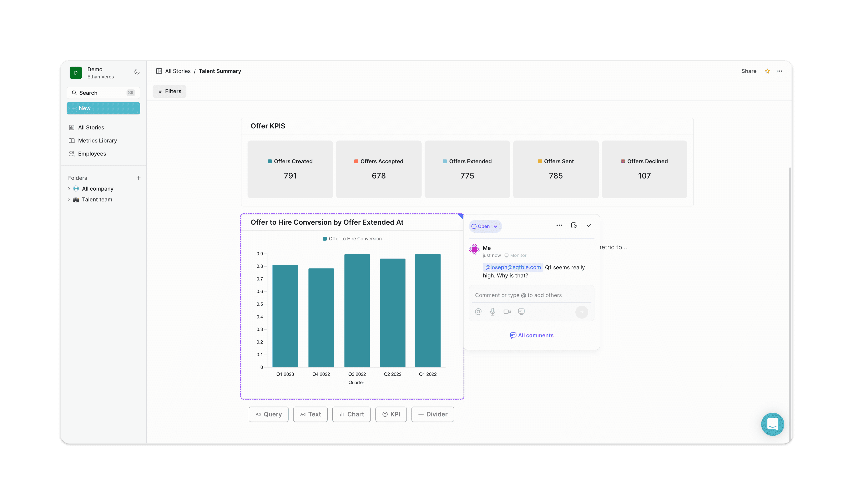Click the microphone icon in comment box
Image resolution: width=853 pixels, height=504 pixels.
pyautogui.click(x=493, y=311)
